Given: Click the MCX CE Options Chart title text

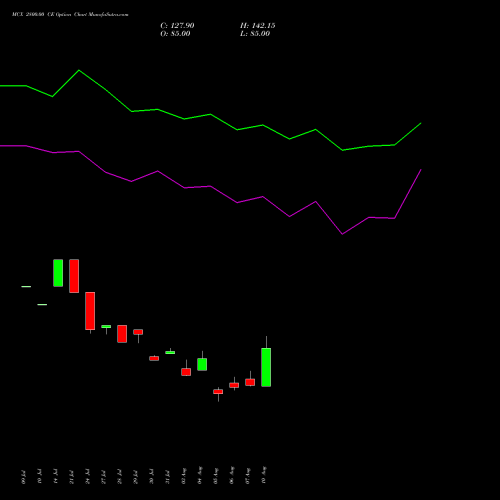Looking at the screenshot, I should pyautogui.click(x=70, y=15).
